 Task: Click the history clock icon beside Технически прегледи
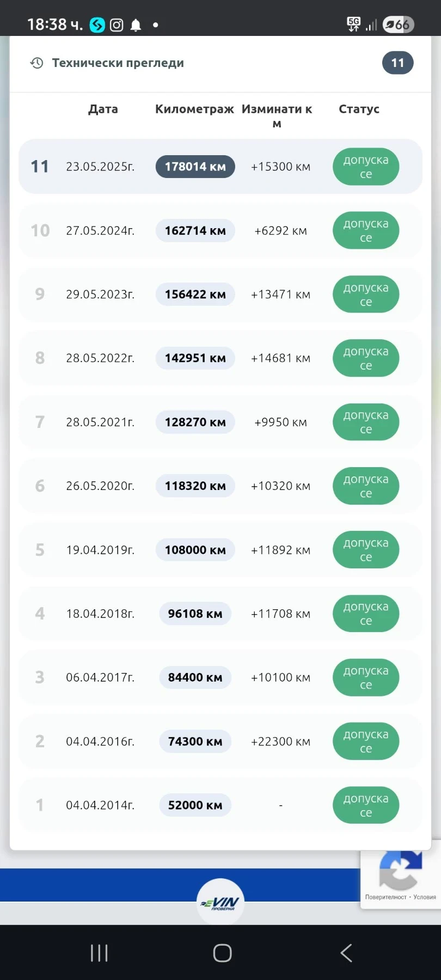tap(36, 63)
